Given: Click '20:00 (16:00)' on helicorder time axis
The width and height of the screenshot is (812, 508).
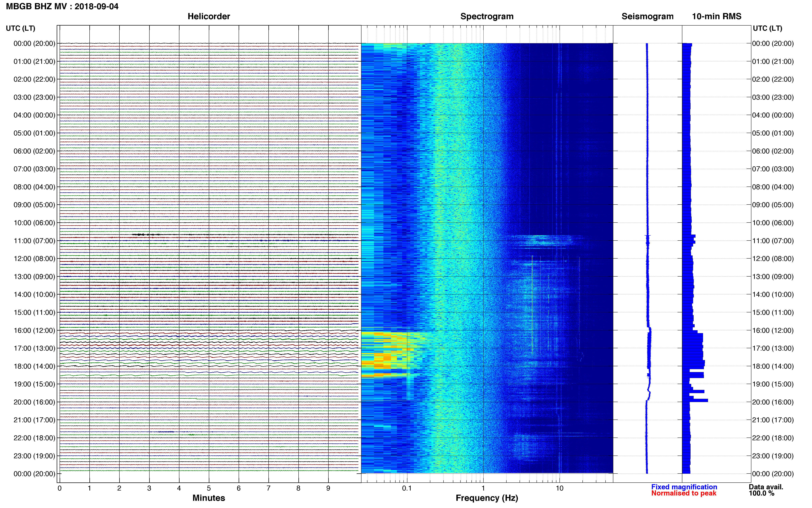Looking at the screenshot, I should coord(34,402).
